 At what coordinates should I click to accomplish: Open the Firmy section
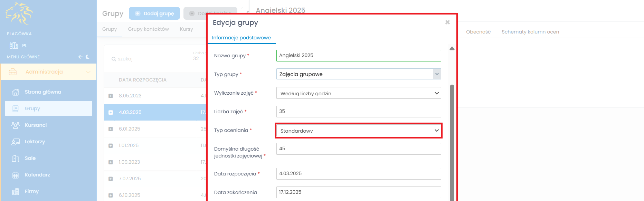point(31,191)
